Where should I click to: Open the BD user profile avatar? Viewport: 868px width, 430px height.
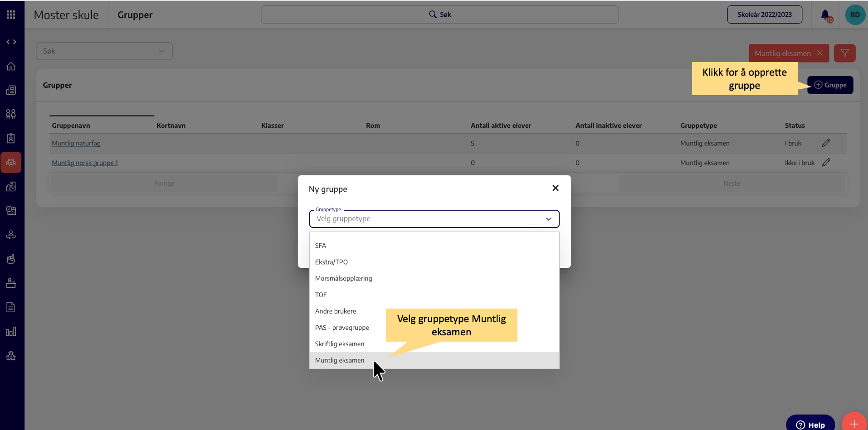855,14
